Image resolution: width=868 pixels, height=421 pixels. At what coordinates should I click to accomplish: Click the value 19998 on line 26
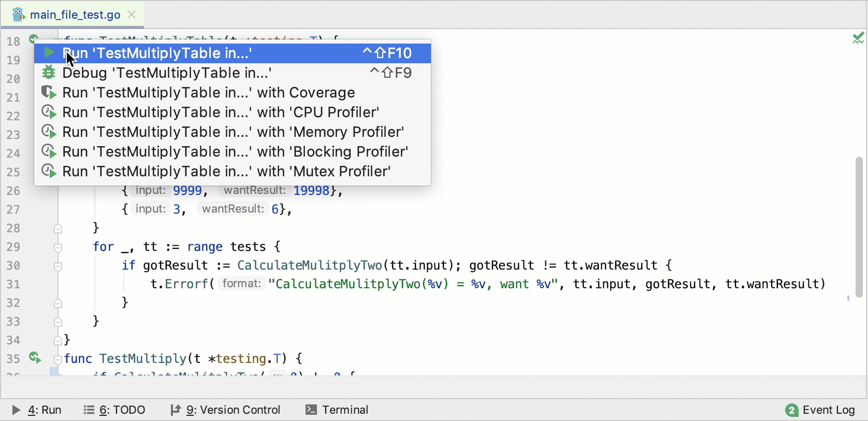(x=311, y=190)
